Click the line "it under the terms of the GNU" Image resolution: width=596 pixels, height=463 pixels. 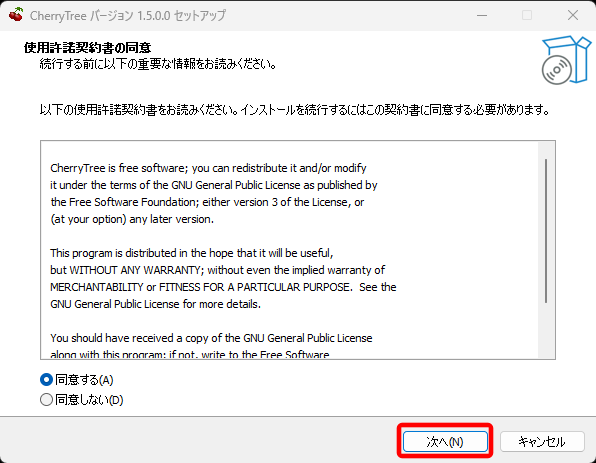pos(214,185)
